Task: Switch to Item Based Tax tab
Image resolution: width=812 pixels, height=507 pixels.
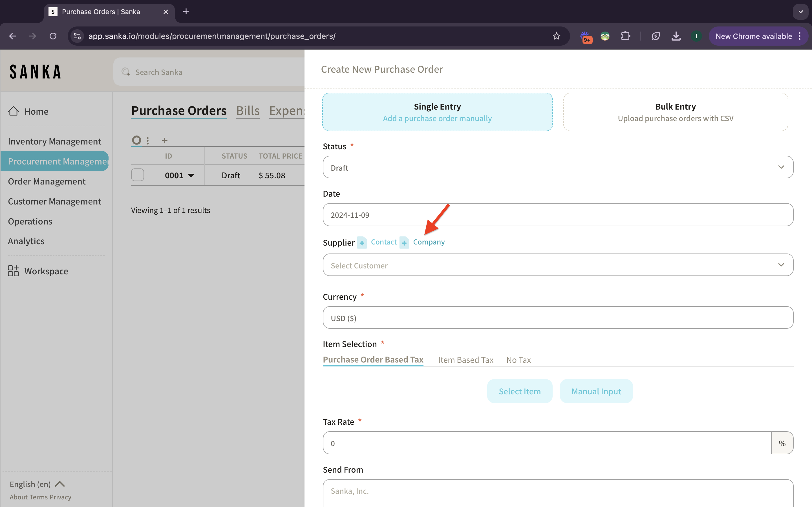Action: coord(465,360)
